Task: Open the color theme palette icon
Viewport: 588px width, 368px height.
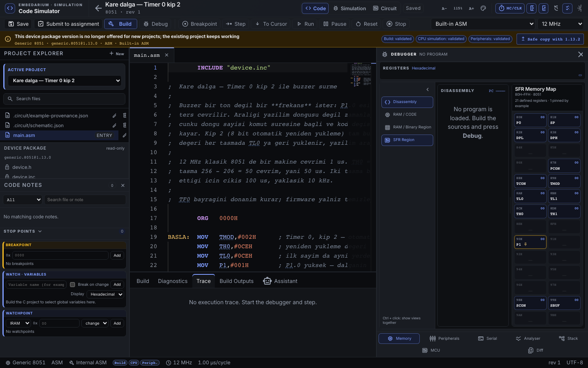Action: [483, 8]
